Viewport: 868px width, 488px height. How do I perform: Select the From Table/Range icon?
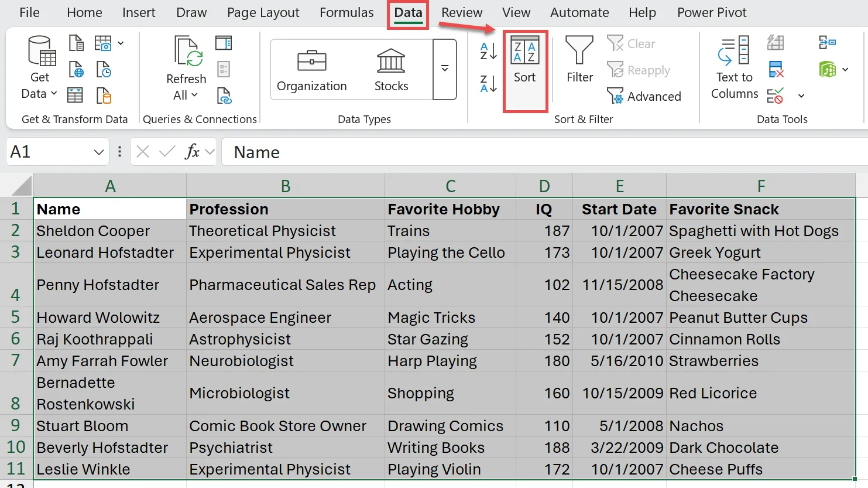(x=75, y=94)
